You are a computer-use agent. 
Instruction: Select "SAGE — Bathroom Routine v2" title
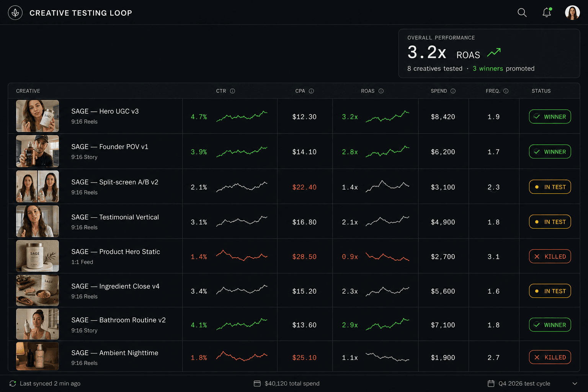pyautogui.click(x=118, y=320)
